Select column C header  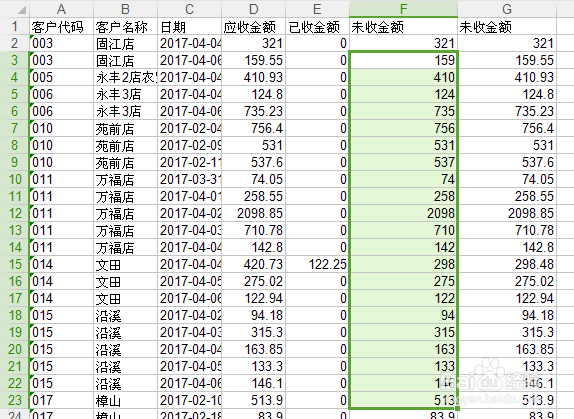pos(190,9)
